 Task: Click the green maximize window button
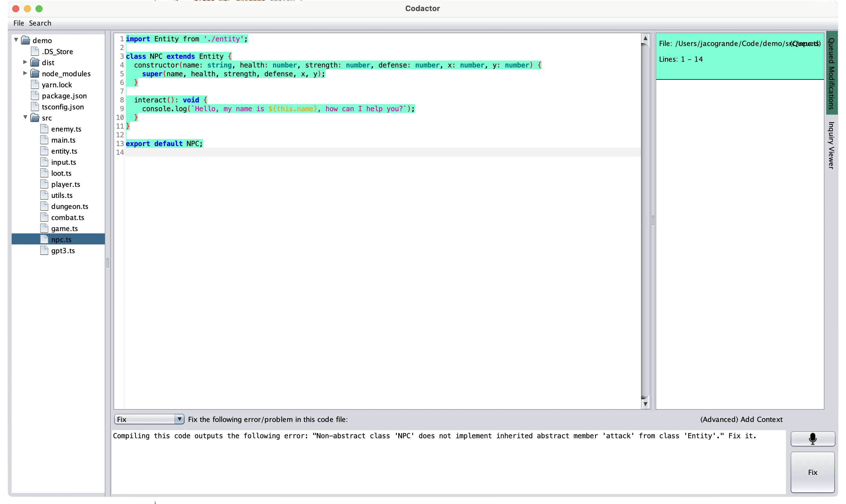pos(39,8)
